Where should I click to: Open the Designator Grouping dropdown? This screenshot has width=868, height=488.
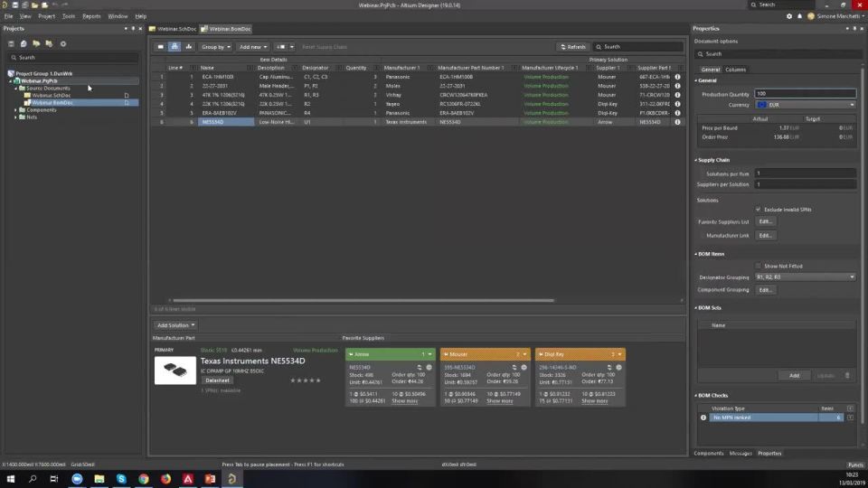(x=805, y=277)
